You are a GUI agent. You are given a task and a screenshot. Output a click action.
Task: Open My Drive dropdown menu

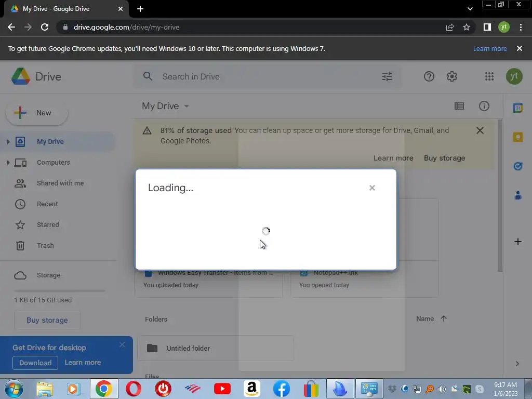[166, 106]
